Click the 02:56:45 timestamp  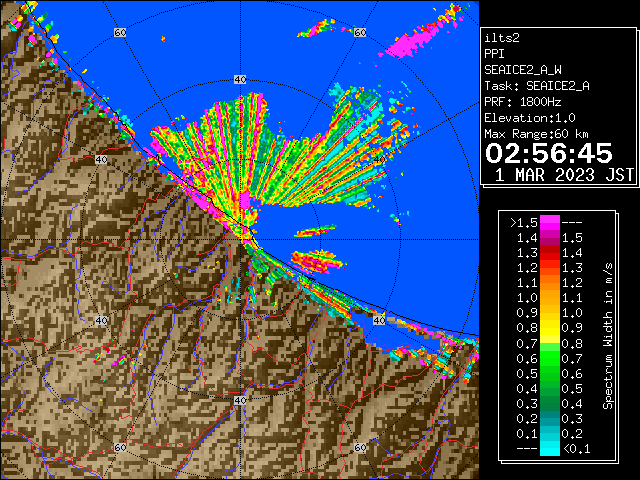(x=549, y=153)
